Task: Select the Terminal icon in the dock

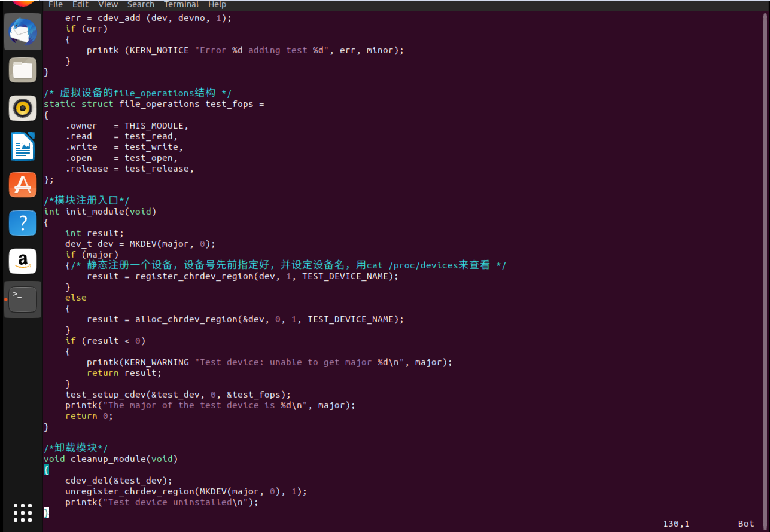Action: point(23,299)
